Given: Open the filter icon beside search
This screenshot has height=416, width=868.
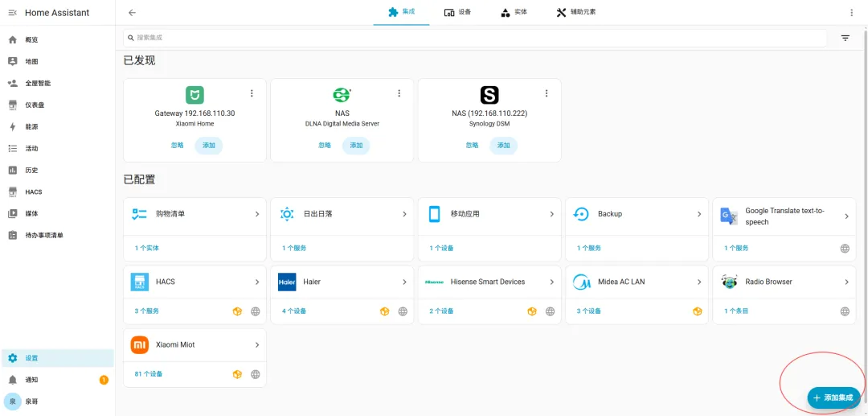Looking at the screenshot, I should [x=845, y=39].
